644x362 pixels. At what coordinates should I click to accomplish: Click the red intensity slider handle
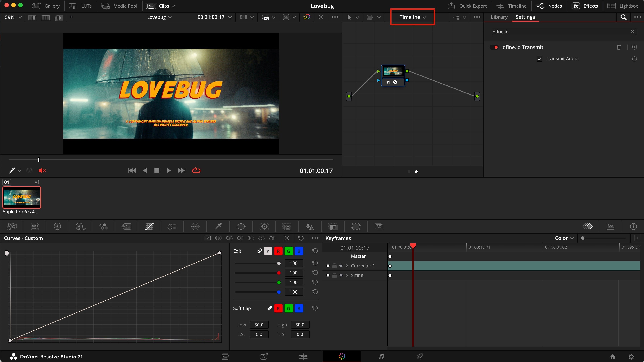(x=279, y=273)
